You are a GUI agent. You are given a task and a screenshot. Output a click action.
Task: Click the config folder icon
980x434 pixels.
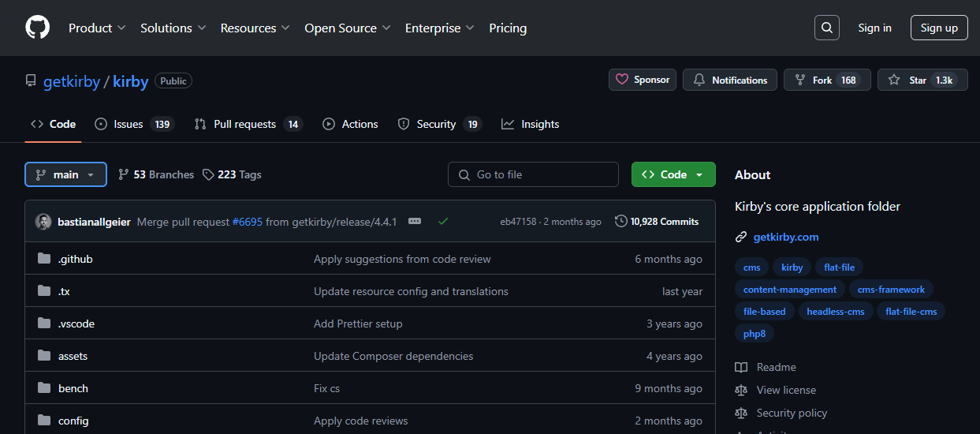[x=44, y=421]
